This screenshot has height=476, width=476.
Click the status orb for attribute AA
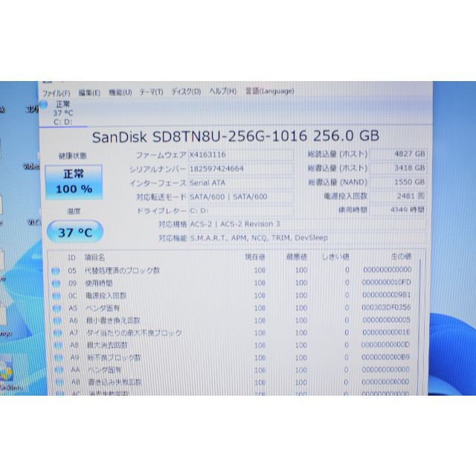[59, 370]
